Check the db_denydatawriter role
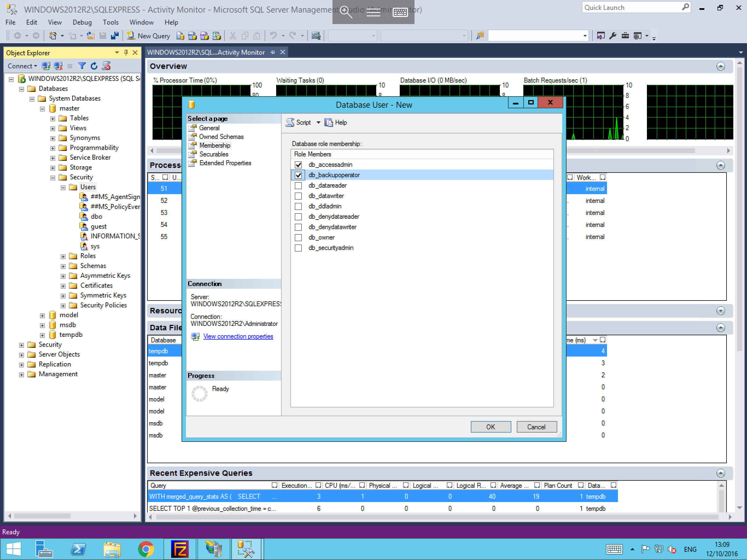The image size is (747, 560). (298, 227)
